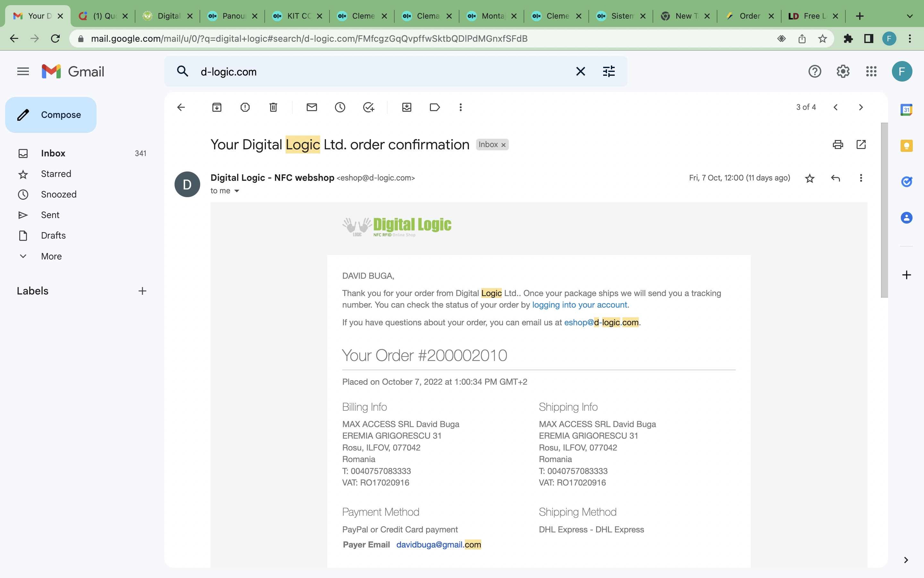Archive this email
This screenshot has width=924, height=578.
pyautogui.click(x=217, y=108)
